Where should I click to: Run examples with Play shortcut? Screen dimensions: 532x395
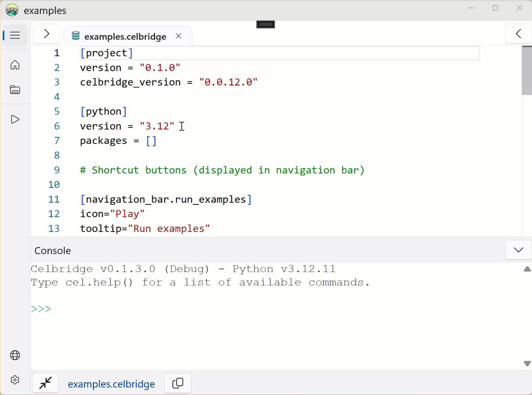tap(15, 119)
